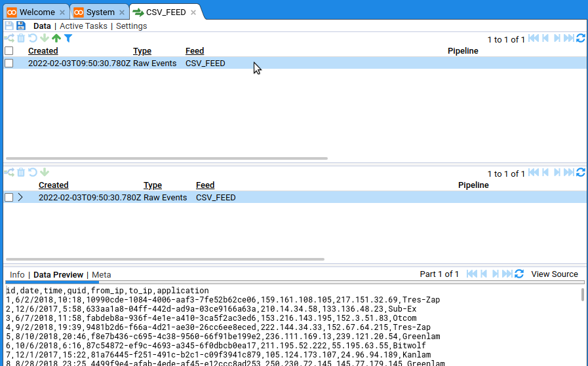The width and height of the screenshot is (588, 366).
Task: Open the Meta tab in preview pane
Action: point(101,275)
